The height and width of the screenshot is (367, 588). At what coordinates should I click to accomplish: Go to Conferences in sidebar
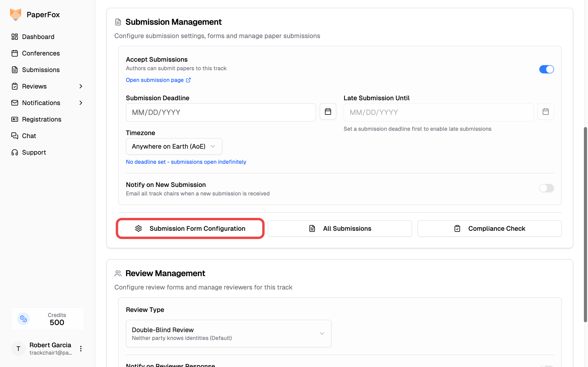point(41,53)
